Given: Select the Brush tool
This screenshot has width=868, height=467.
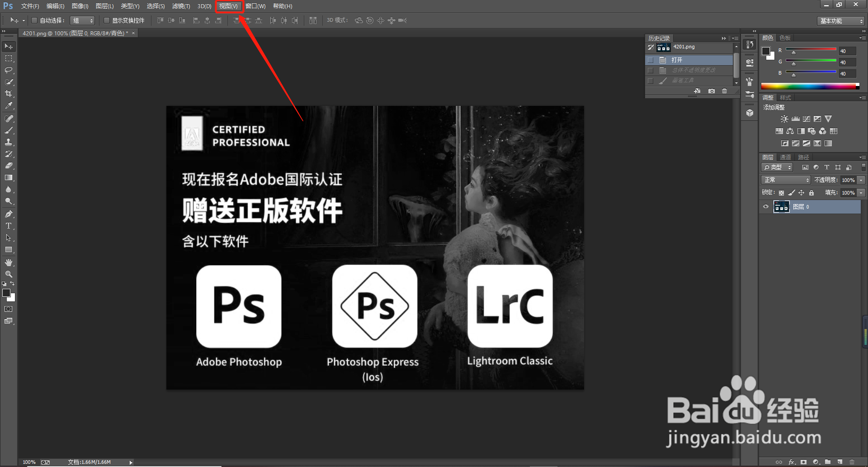Looking at the screenshot, I should (9, 130).
